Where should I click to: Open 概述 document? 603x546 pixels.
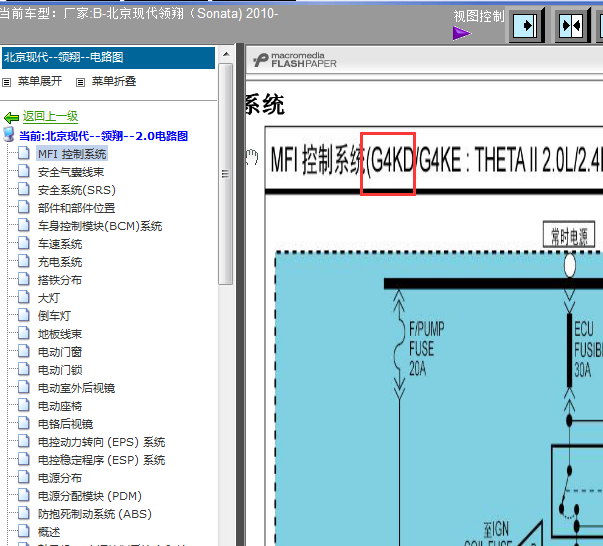pos(49,532)
